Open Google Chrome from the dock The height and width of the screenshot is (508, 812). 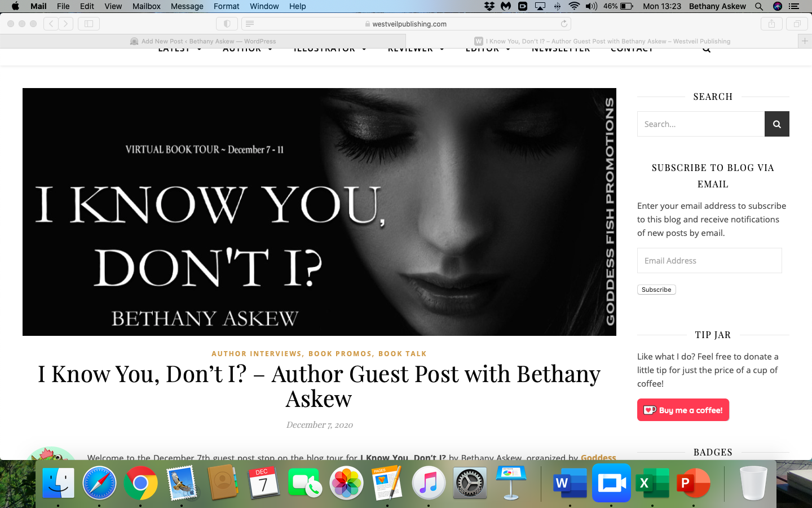click(141, 483)
